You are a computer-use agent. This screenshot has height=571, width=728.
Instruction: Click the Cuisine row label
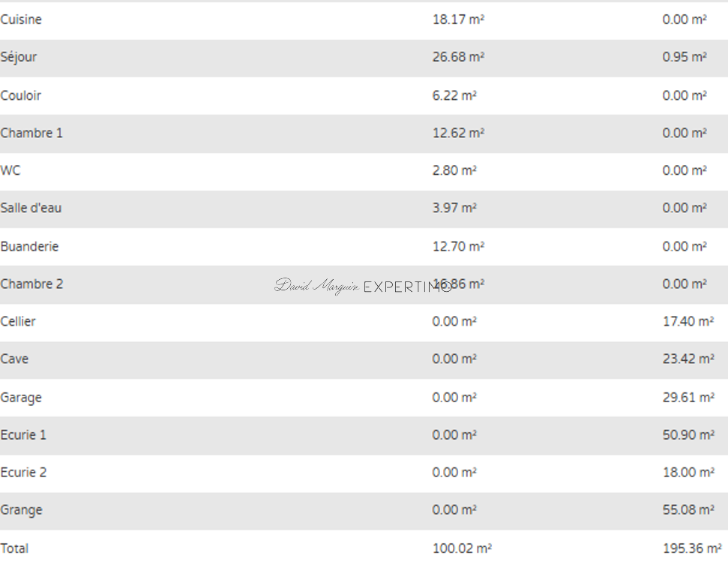pos(21,20)
